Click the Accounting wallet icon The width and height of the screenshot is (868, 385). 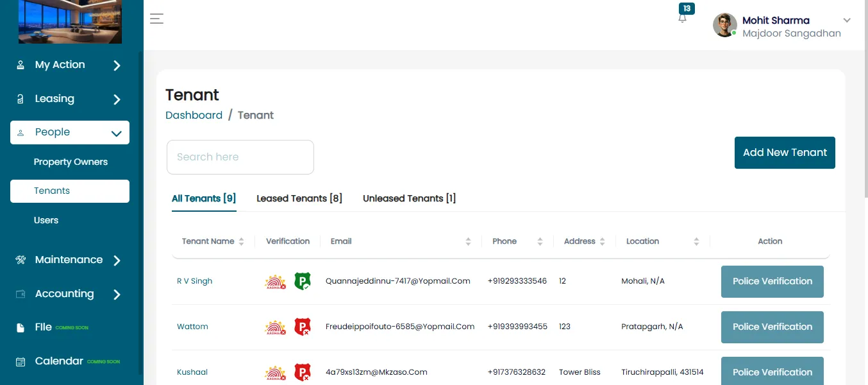coord(21,294)
